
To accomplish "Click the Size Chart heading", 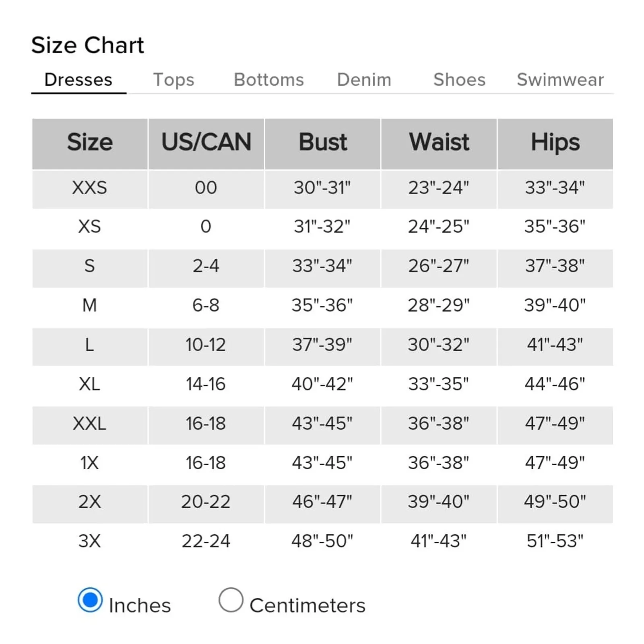I will pyautogui.click(x=88, y=44).
